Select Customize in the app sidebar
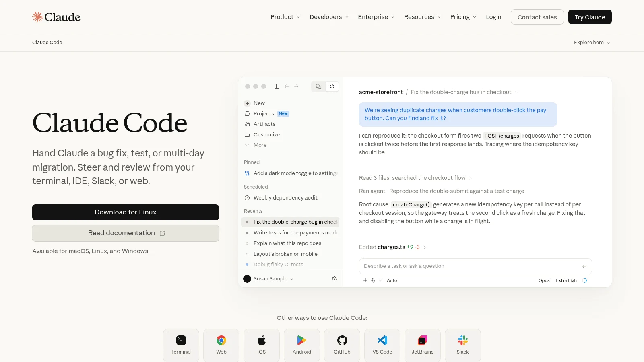The width and height of the screenshot is (644, 362). point(262,135)
